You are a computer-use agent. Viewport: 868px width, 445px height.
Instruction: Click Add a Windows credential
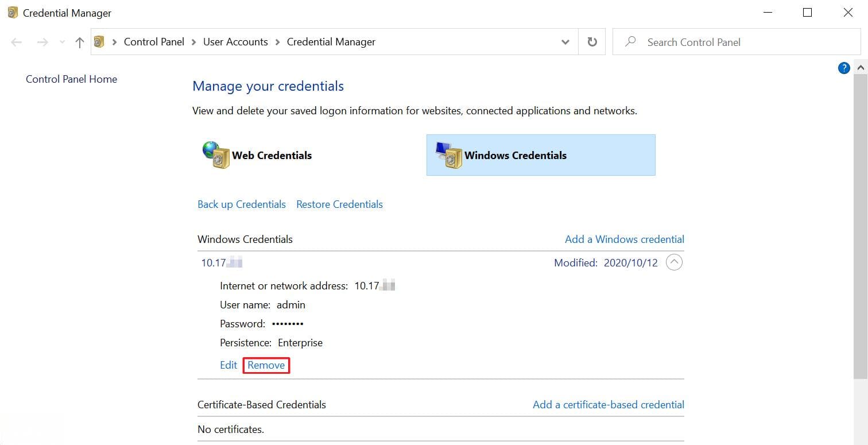point(625,239)
